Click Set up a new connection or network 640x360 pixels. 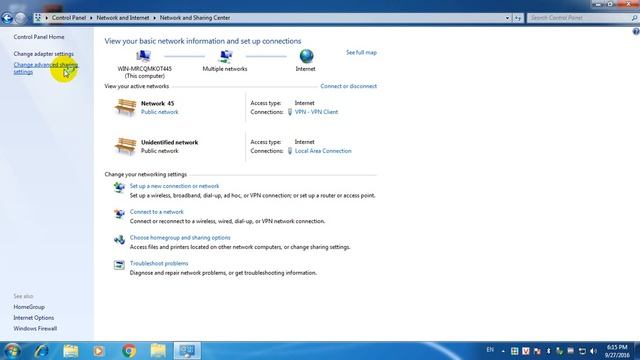click(174, 186)
